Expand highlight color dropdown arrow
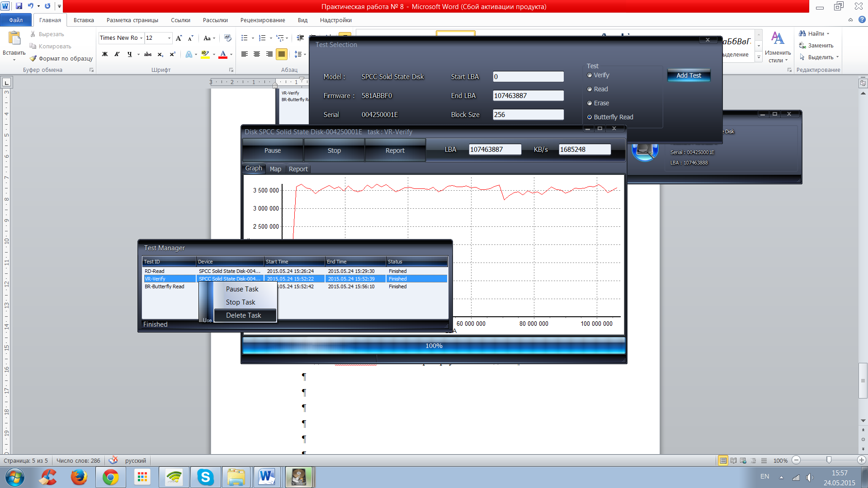Viewport: 868px width, 488px height. point(214,54)
